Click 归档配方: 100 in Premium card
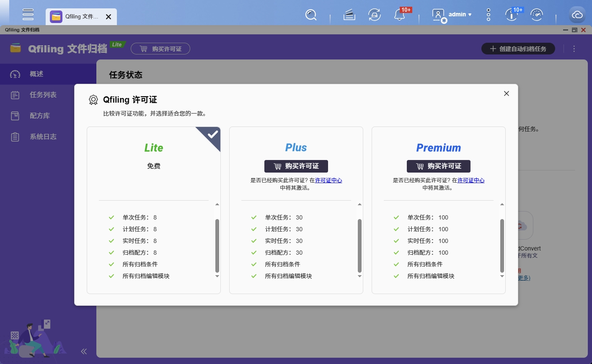Image resolution: width=592 pixels, height=364 pixels. (x=428, y=253)
